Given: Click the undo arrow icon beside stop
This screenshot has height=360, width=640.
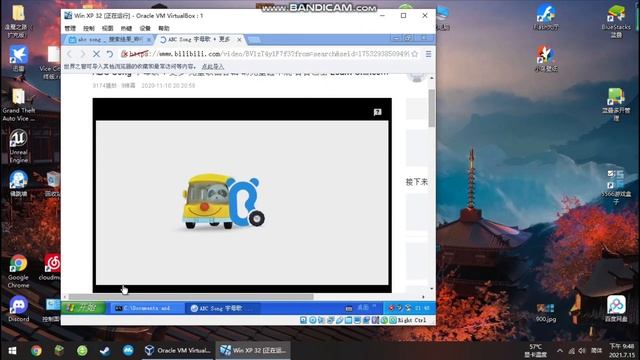Looking at the screenshot, I should point(110,54).
